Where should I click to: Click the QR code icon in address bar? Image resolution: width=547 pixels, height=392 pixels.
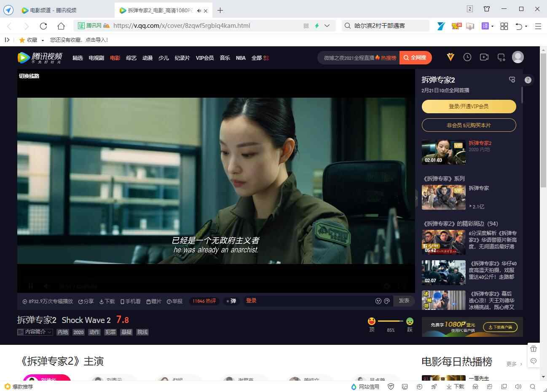(x=306, y=26)
